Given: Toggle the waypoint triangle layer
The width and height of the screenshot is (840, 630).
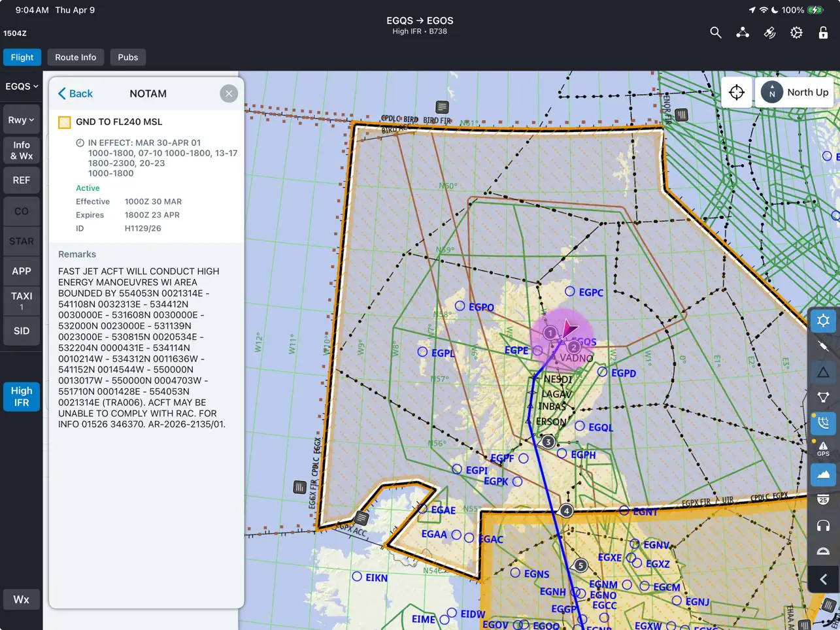Looking at the screenshot, I should (x=823, y=372).
